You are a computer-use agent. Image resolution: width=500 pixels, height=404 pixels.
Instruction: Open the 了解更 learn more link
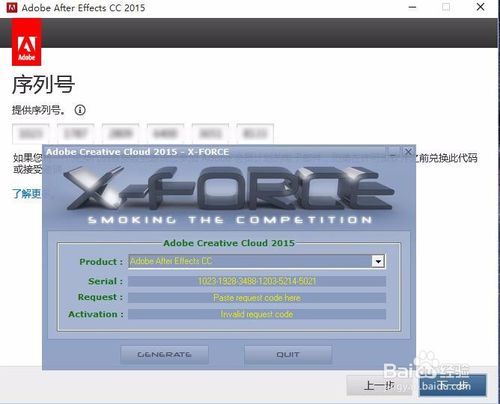click(x=27, y=194)
